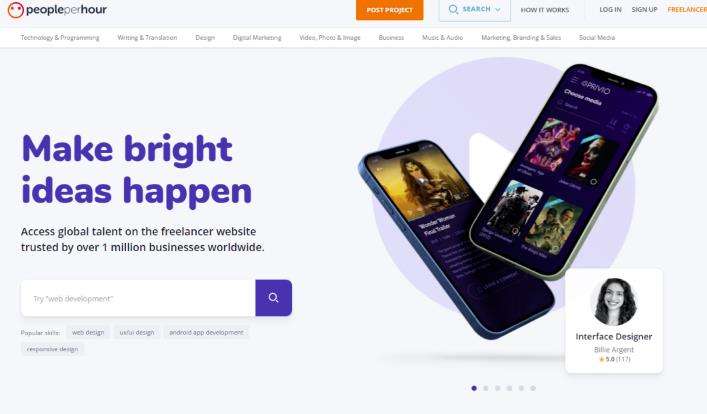Screen dimensions: 707x414
Task: Click the orange Post Project button
Action: point(390,10)
